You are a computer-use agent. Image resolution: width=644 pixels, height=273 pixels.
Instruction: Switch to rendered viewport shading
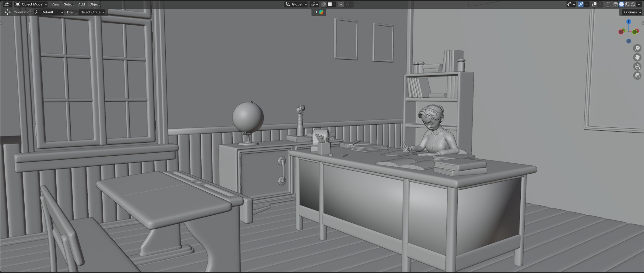[633, 4]
